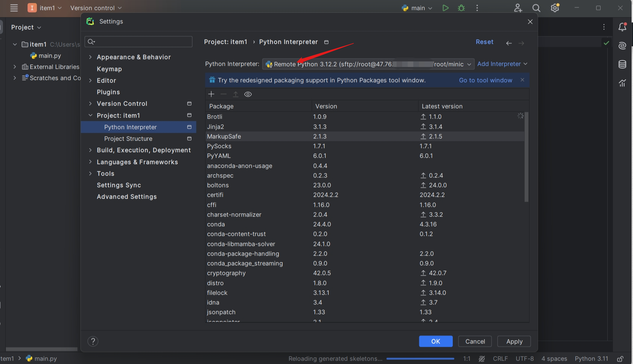The image size is (633, 364).
Task: Expand the Editor settings group
Action: coord(90,80)
